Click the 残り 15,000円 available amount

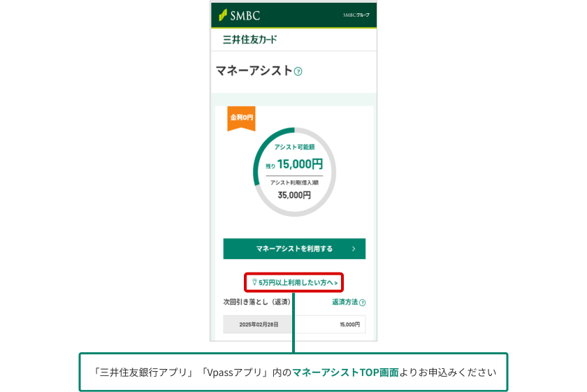coord(294,164)
